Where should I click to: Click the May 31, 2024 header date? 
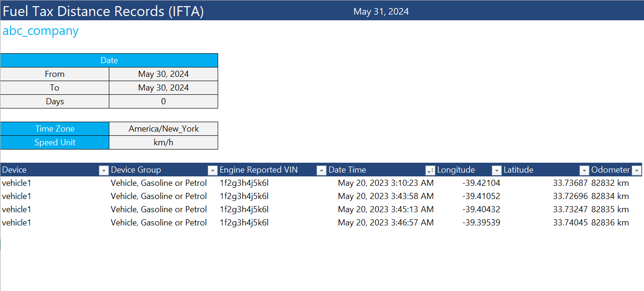381,11
